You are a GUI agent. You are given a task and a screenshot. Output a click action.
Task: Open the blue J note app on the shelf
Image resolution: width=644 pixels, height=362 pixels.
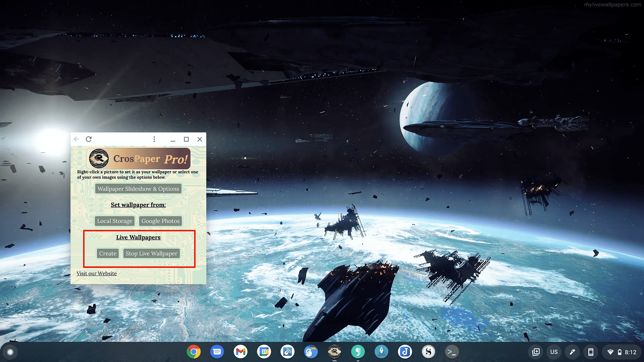[405, 351]
